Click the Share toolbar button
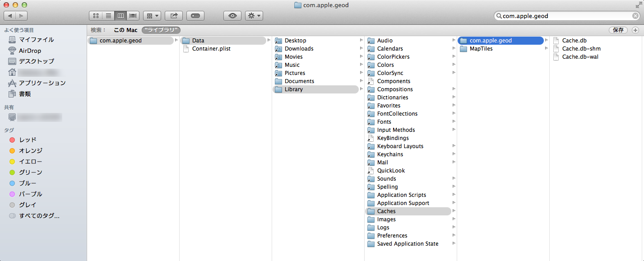The image size is (644, 261). click(174, 16)
